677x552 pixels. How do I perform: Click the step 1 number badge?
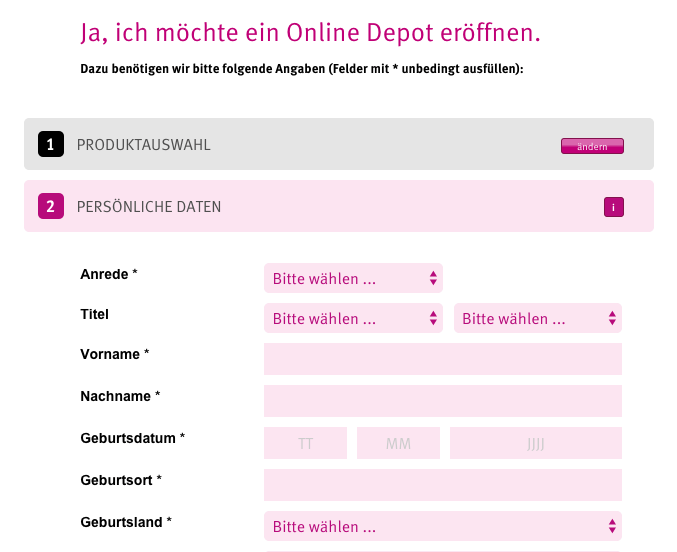[51, 144]
